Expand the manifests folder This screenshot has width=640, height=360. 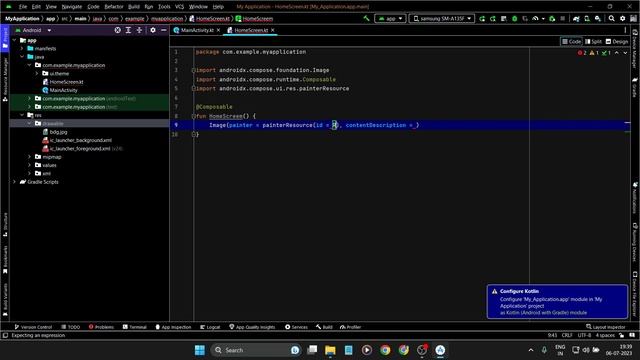22,49
